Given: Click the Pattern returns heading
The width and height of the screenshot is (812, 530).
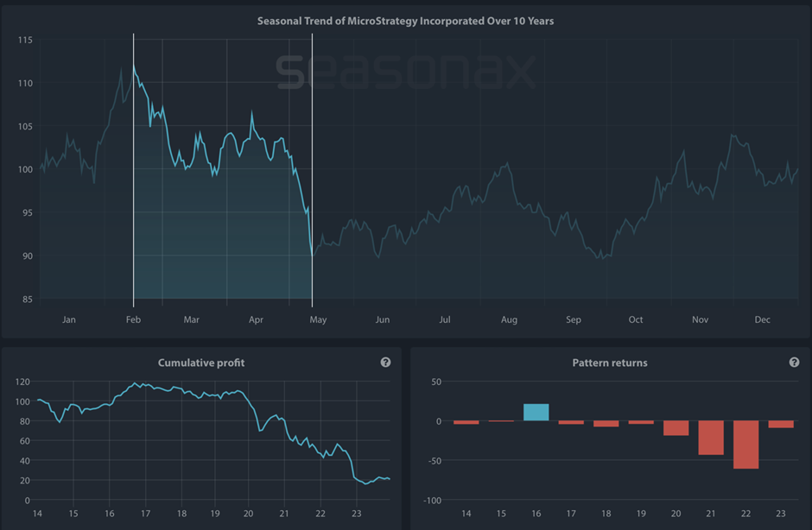Looking at the screenshot, I should coord(610,363).
